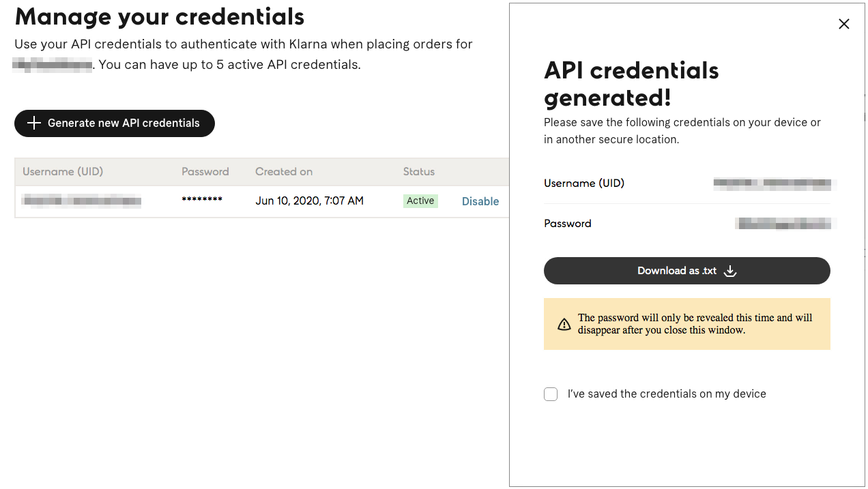Image resolution: width=868 pixels, height=489 pixels.
Task: Select the generated username value in panel
Action: (775, 183)
